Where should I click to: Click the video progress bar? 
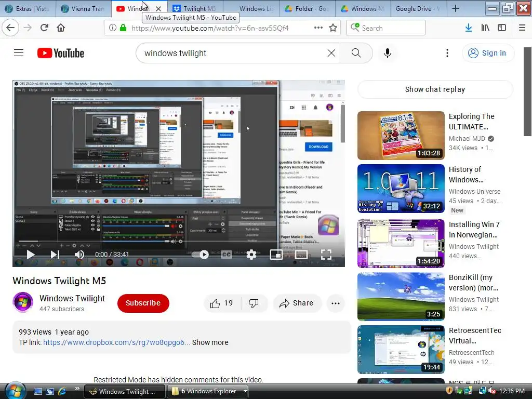179,241
